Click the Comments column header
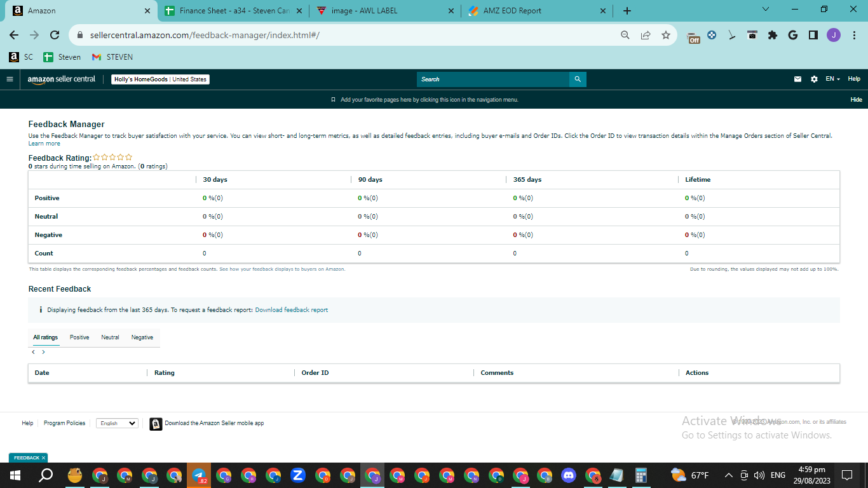Screen dimensions: 868x488 [497, 373]
